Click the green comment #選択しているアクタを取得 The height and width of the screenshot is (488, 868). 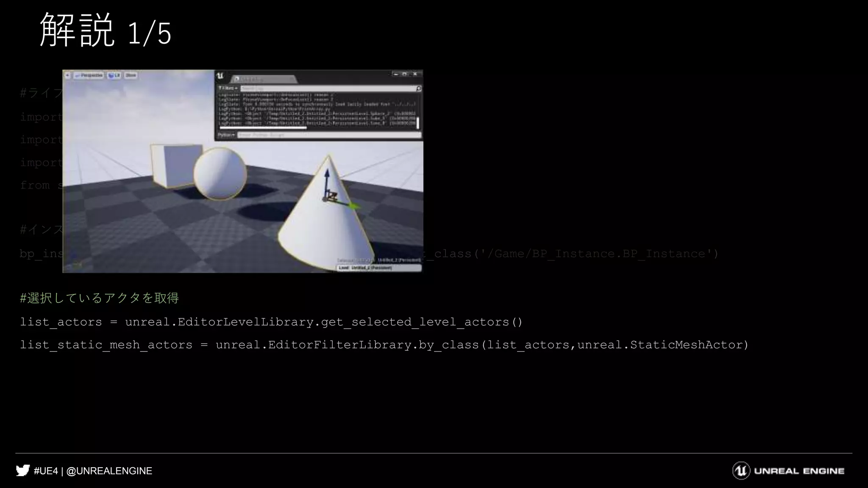click(99, 298)
